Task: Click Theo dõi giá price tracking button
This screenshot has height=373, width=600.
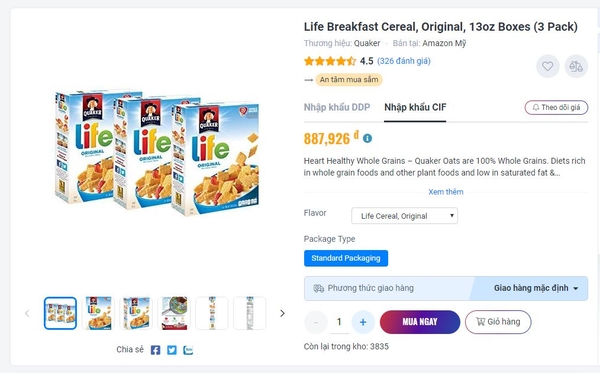Action: pyautogui.click(x=556, y=108)
